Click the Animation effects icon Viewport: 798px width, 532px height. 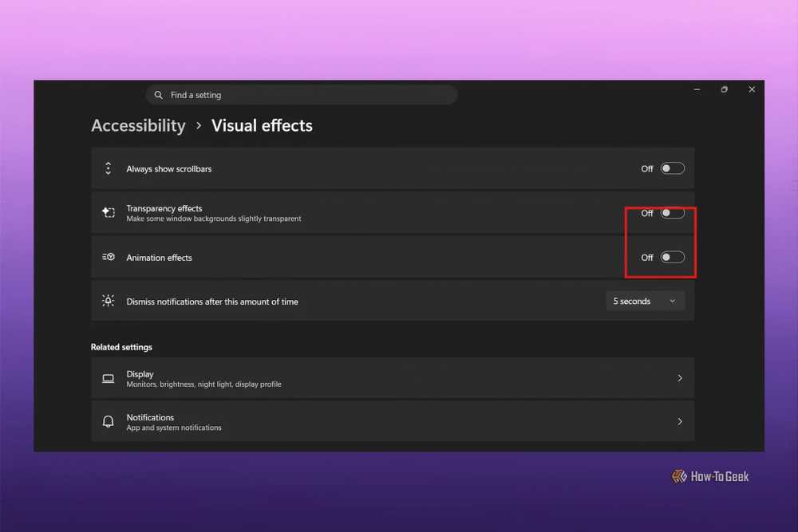(108, 257)
